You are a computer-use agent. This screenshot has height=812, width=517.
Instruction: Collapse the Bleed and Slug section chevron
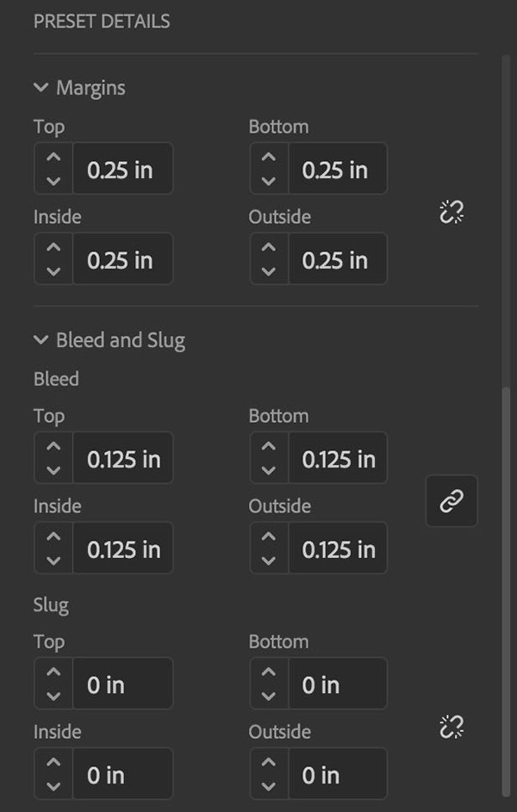click(40, 340)
